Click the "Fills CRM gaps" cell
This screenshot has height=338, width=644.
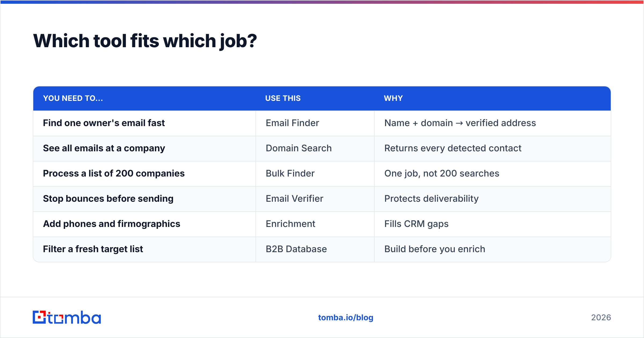493,224
